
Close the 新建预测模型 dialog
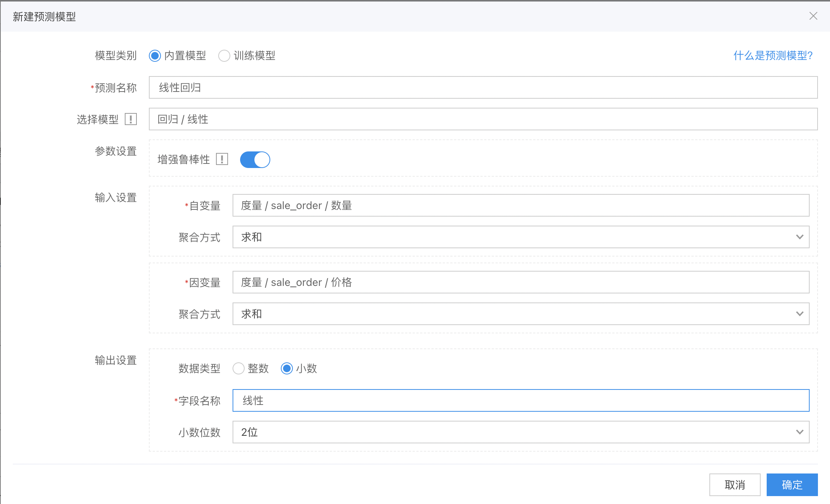pyautogui.click(x=813, y=16)
